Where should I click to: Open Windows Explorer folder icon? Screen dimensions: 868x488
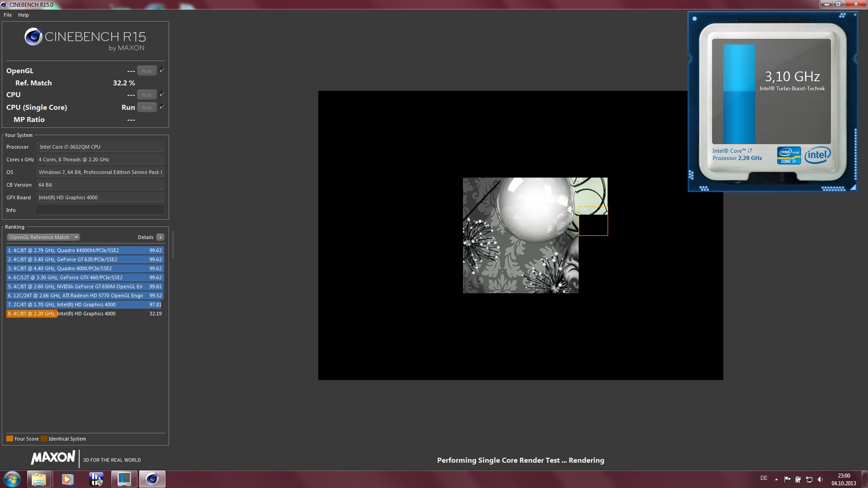click(x=39, y=479)
